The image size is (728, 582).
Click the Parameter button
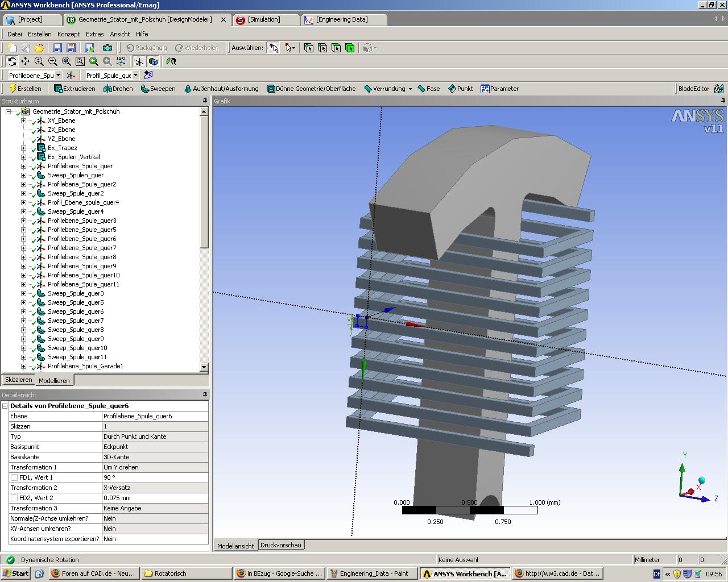[x=499, y=89]
